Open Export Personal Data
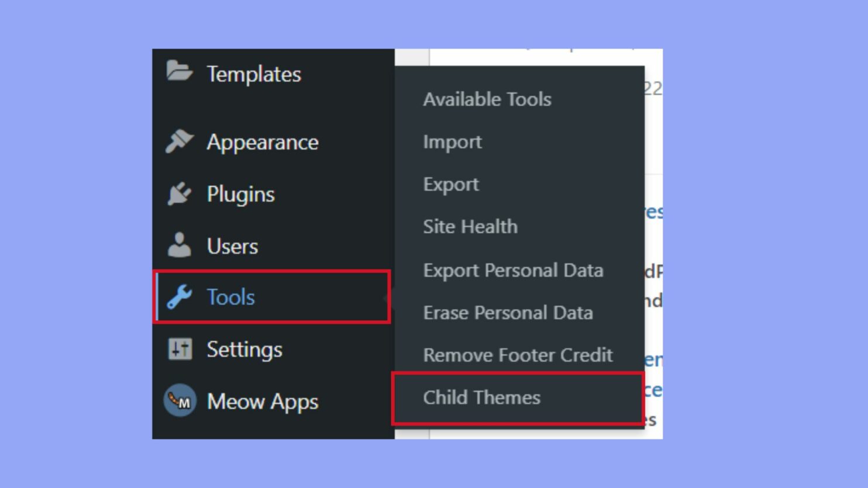This screenshot has width=868, height=488. 514,270
